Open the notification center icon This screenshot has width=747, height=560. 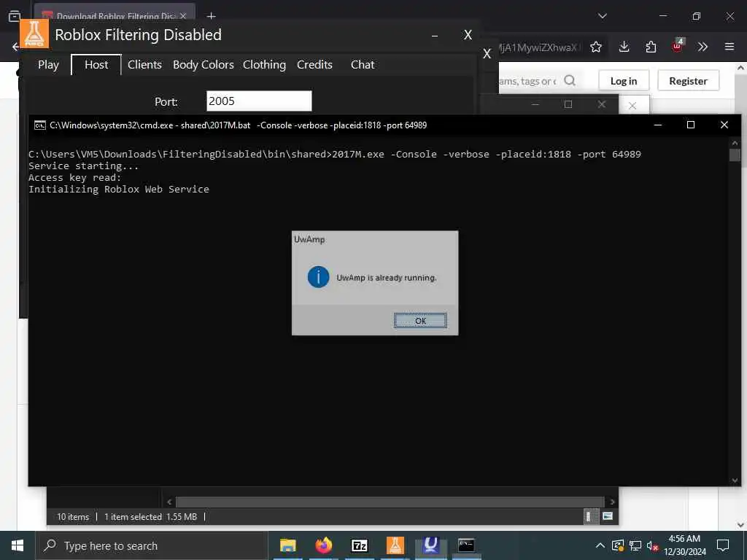pos(723,545)
